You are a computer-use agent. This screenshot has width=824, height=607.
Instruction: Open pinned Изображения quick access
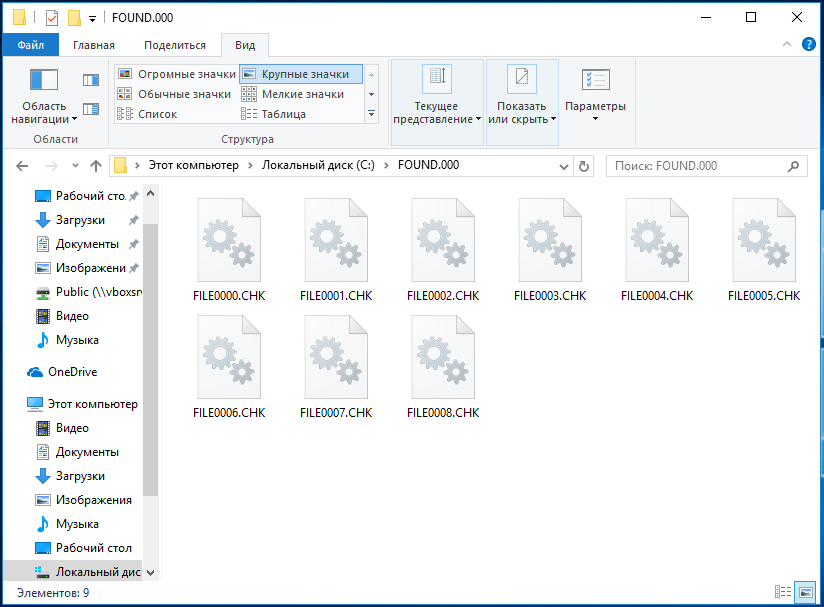pos(85,268)
